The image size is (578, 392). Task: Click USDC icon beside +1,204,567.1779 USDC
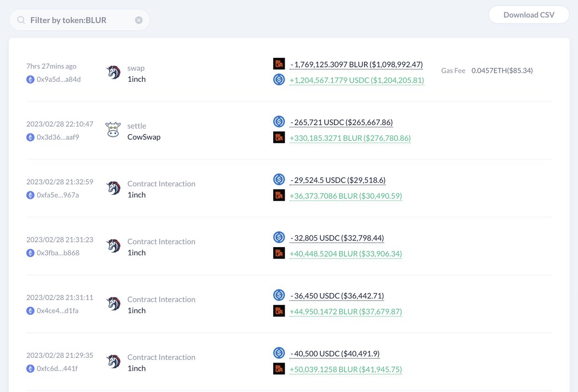[x=279, y=80]
